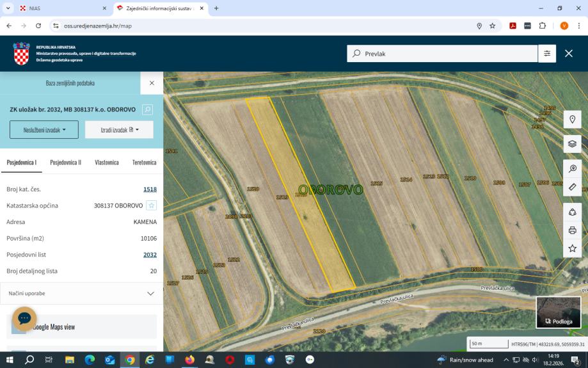Bookmark this page with star icon
The width and height of the screenshot is (588, 368).
pos(493,26)
